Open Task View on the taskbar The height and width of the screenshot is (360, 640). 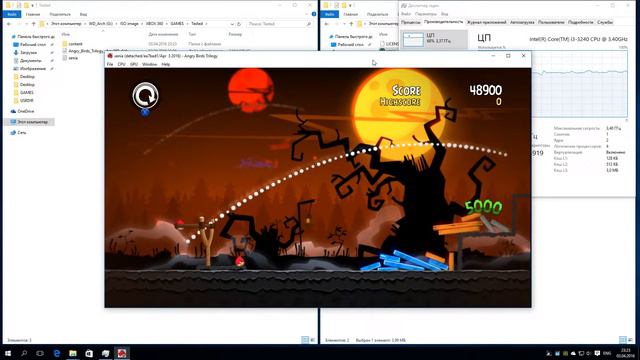pyautogui.click(x=40, y=353)
